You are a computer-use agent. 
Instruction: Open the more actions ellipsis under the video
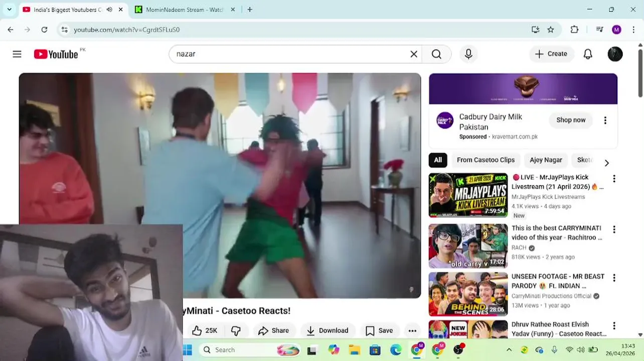point(412,330)
